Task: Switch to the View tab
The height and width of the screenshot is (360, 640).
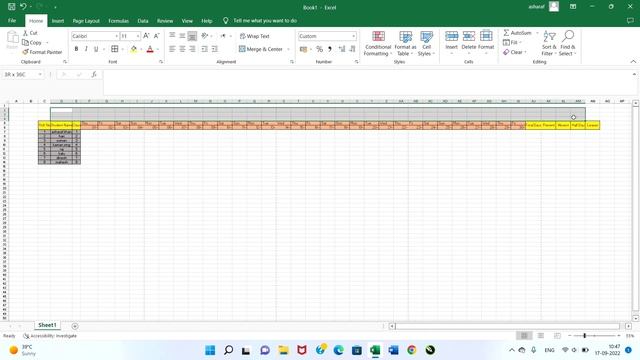Action: coord(187,21)
